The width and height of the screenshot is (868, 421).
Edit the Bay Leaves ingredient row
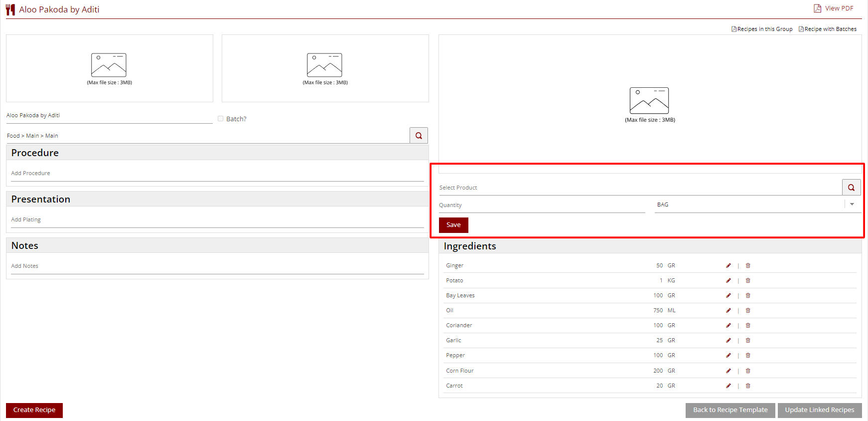coord(728,295)
